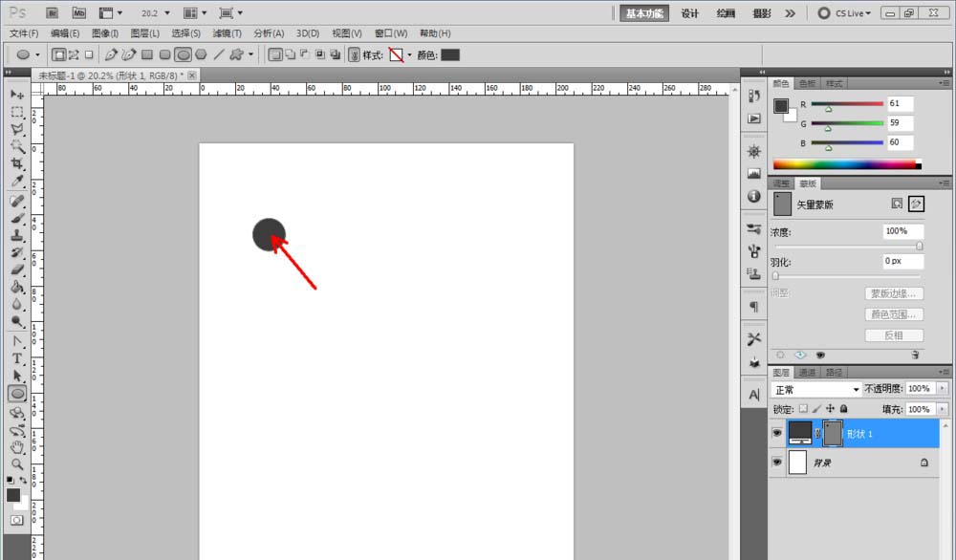The image size is (956, 560).
Task: Open the 填充 fill slider arrow
Action: pyautogui.click(x=942, y=409)
